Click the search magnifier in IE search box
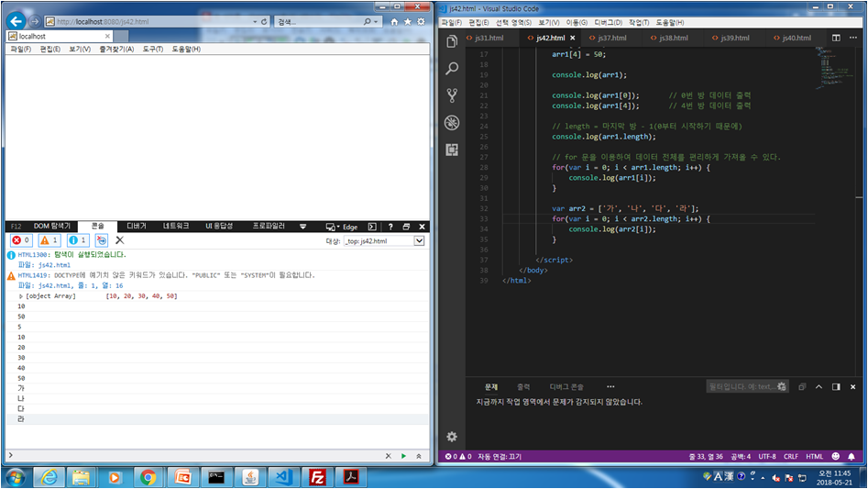Viewport: 868px width, 489px height. click(x=367, y=22)
